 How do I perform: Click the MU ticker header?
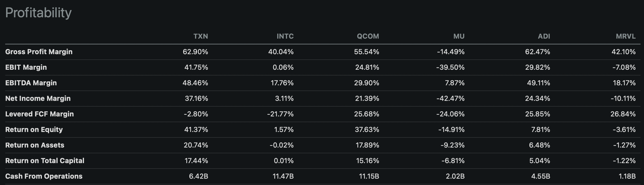point(459,36)
